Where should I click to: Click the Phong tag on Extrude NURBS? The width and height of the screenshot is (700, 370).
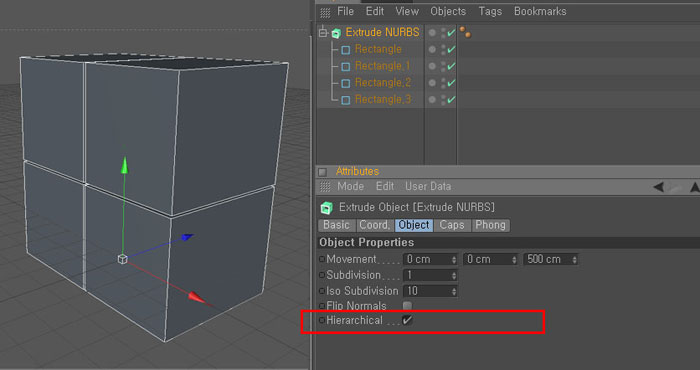click(x=465, y=32)
